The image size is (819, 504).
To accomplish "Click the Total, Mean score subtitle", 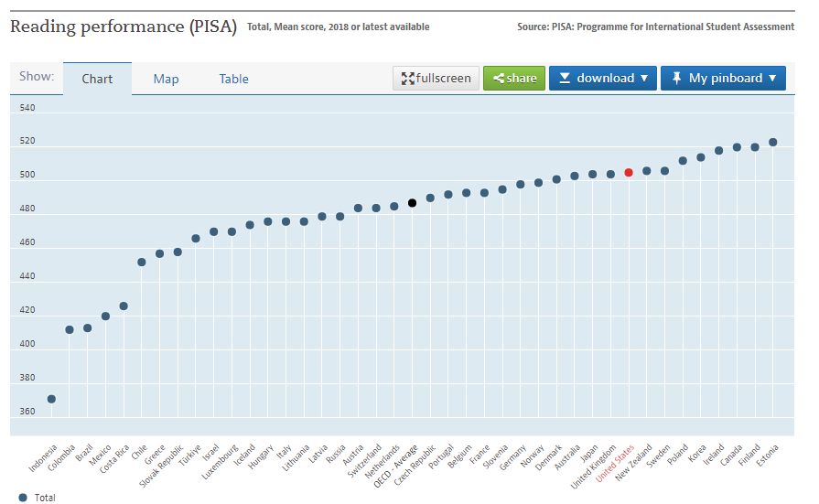I will click(338, 27).
